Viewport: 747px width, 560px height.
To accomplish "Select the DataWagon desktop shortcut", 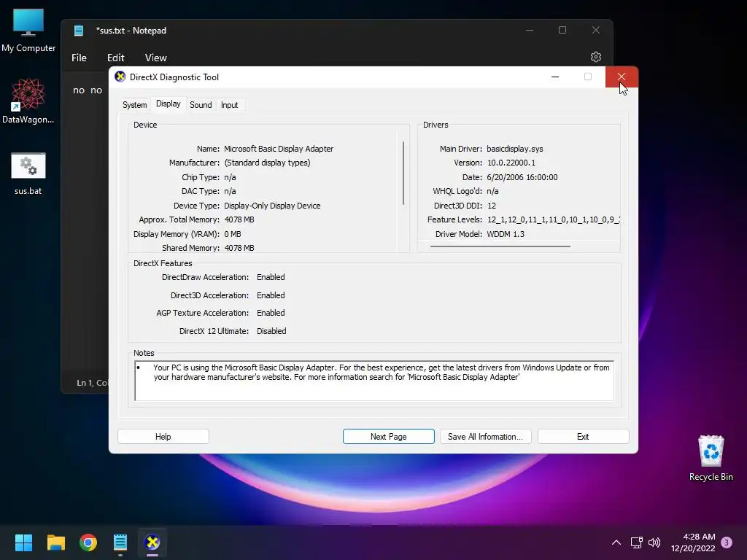I will [28, 101].
